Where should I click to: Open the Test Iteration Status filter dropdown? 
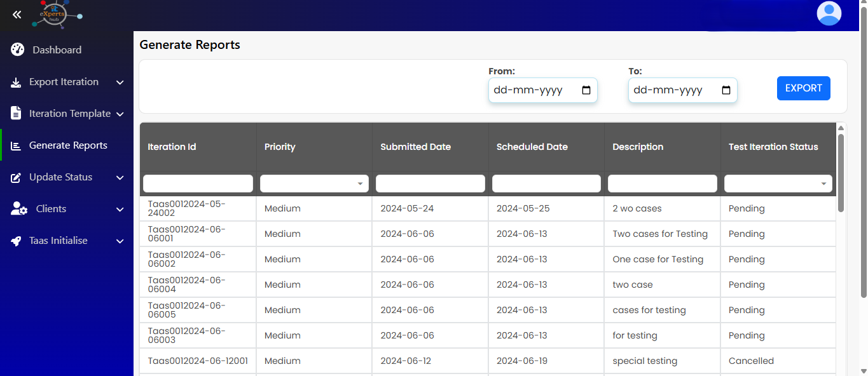(x=778, y=184)
